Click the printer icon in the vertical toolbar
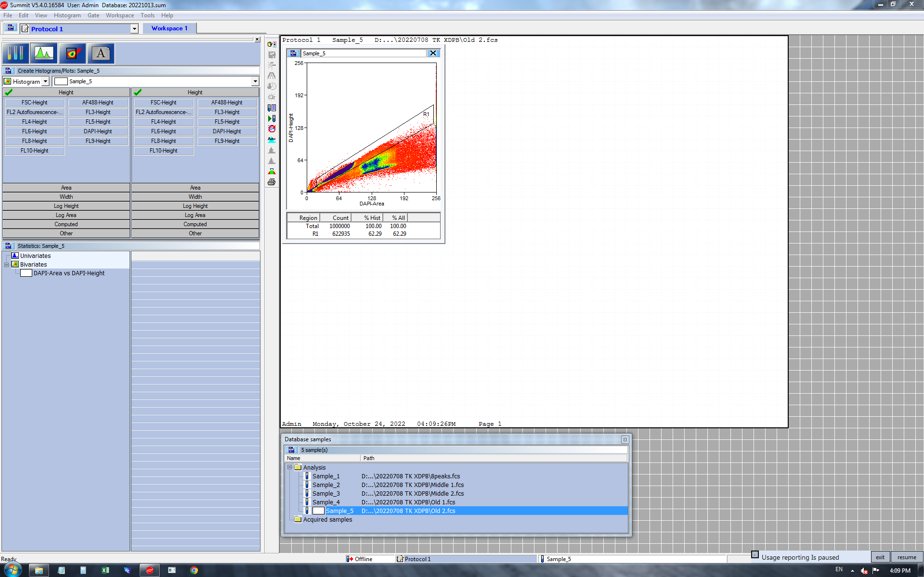The height and width of the screenshot is (577, 924). tap(272, 182)
